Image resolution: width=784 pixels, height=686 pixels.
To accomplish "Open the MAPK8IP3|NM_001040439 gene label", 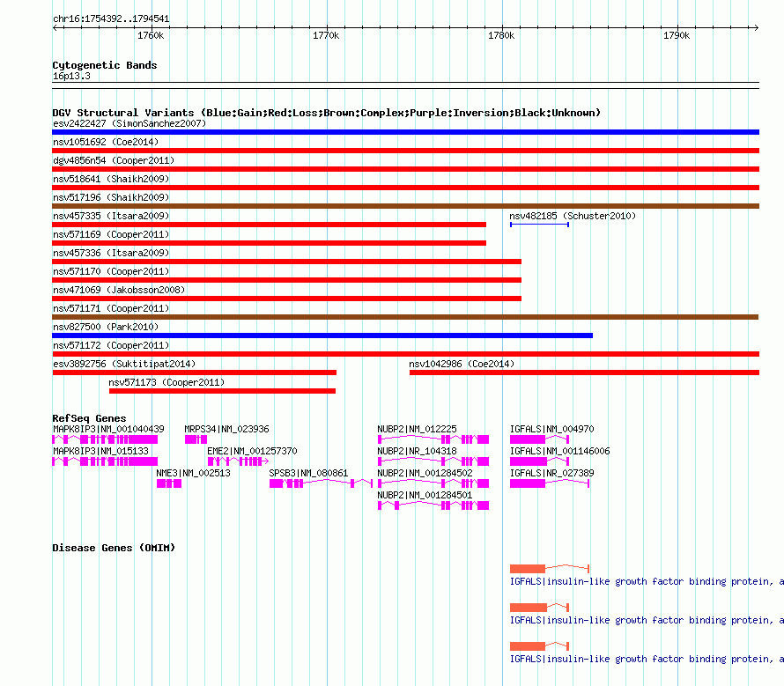I will tap(108, 429).
